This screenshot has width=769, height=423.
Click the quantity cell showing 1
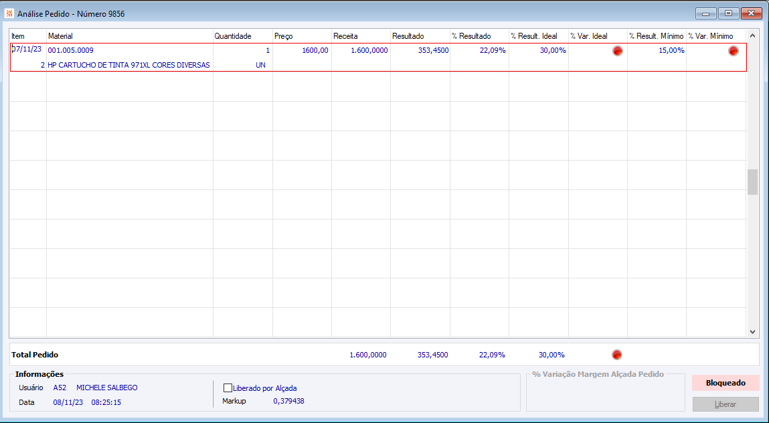(268, 50)
